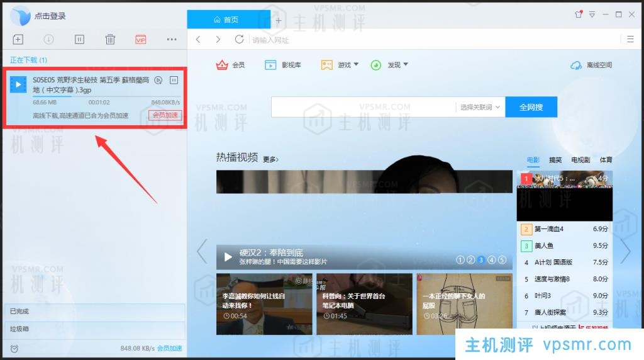This screenshot has height=360, width=644.
Task: Open the three-dot more options menu
Action: tap(172, 40)
